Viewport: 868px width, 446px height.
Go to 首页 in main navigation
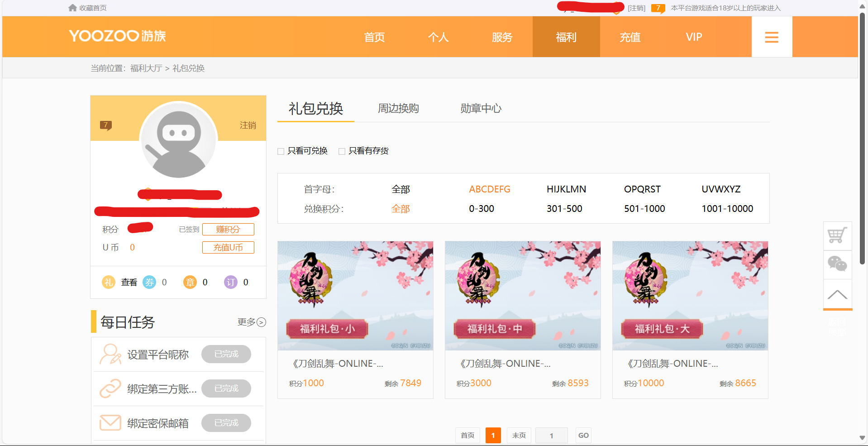point(374,37)
